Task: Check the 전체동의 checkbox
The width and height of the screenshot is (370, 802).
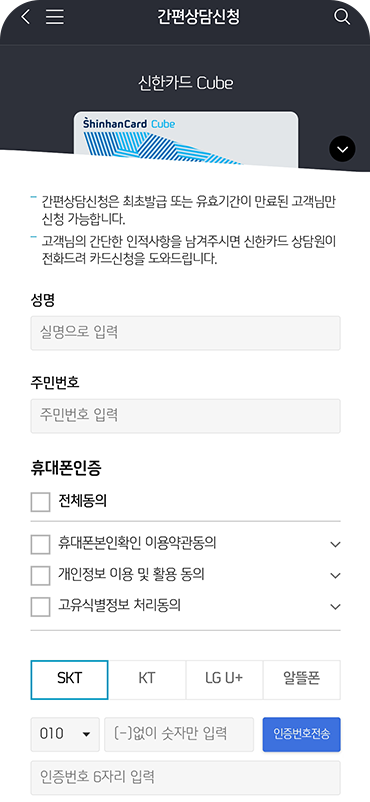Action: 40,502
